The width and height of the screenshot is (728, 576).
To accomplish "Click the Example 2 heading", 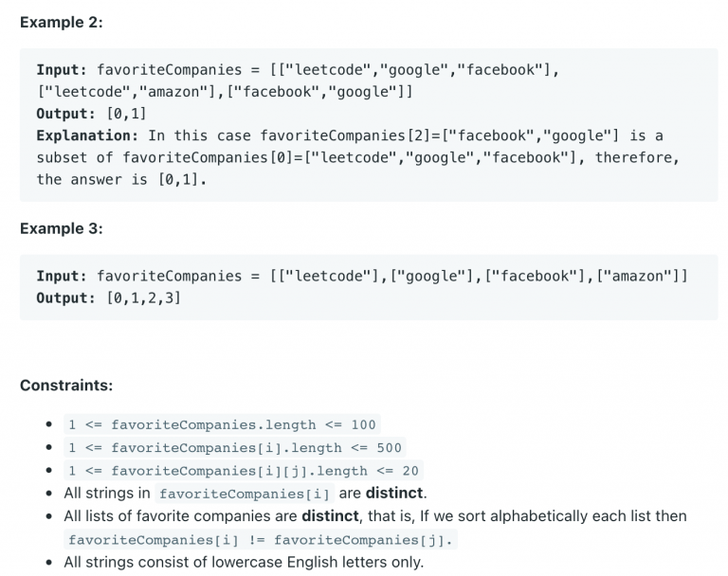I will [62, 23].
